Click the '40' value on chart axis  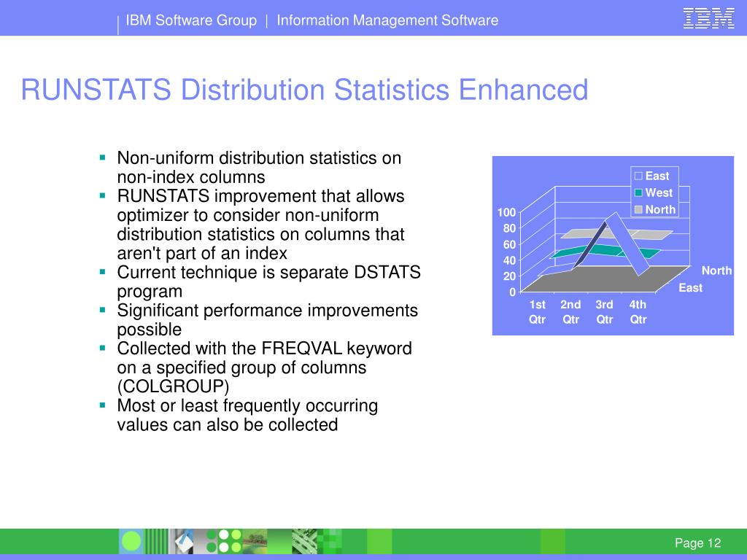point(509,260)
